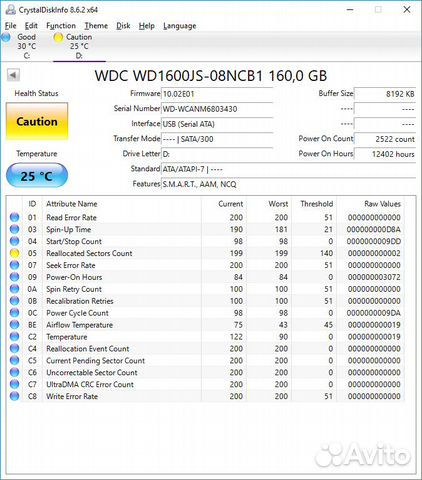Screen dimensions: 422x480
Task: Open the Edit menu
Action: 31,26
